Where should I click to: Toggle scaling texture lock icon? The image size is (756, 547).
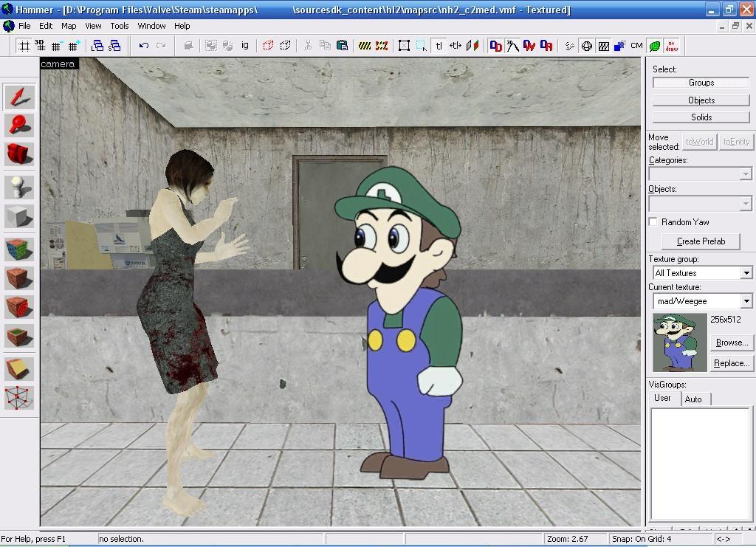pos(456,46)
